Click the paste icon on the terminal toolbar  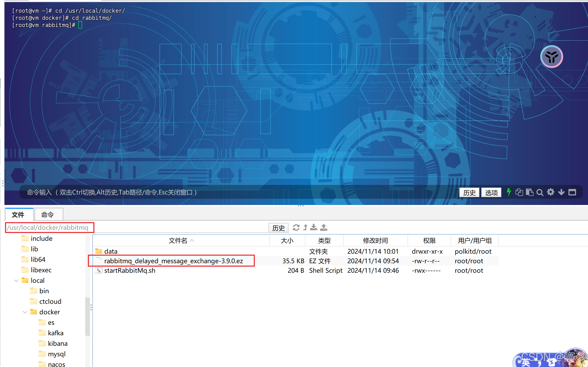pyautogui.click(x=530, y=192)
